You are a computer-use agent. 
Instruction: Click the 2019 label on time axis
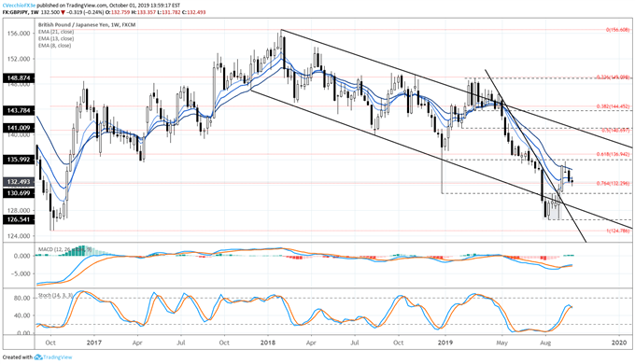(445, 343)
